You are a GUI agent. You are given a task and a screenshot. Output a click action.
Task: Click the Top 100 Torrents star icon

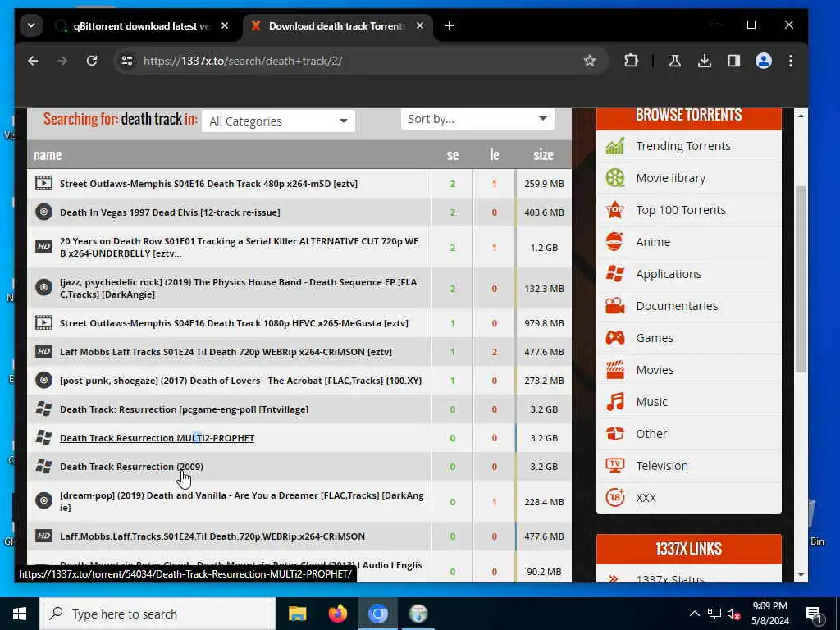tap(615, 209)
